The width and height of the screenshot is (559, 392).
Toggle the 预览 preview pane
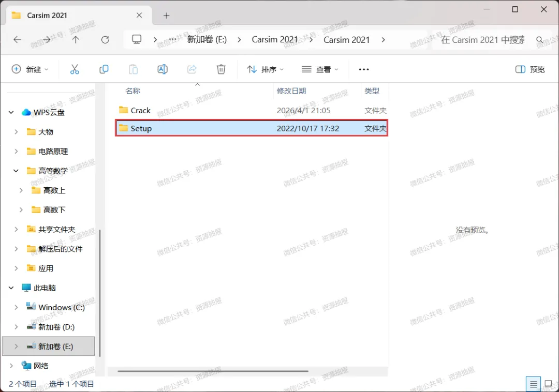(530, 69)
